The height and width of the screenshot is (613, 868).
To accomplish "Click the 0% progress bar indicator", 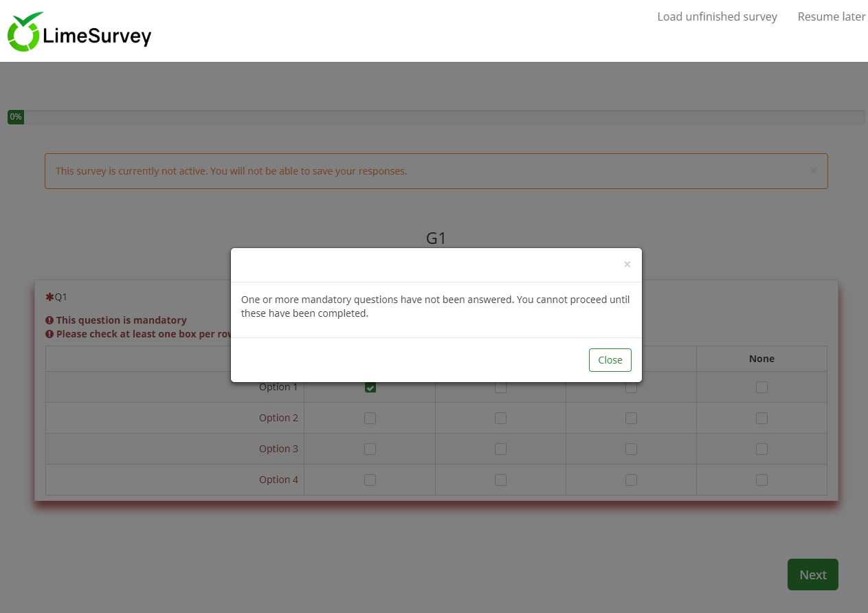I will (x=16, y=117).
